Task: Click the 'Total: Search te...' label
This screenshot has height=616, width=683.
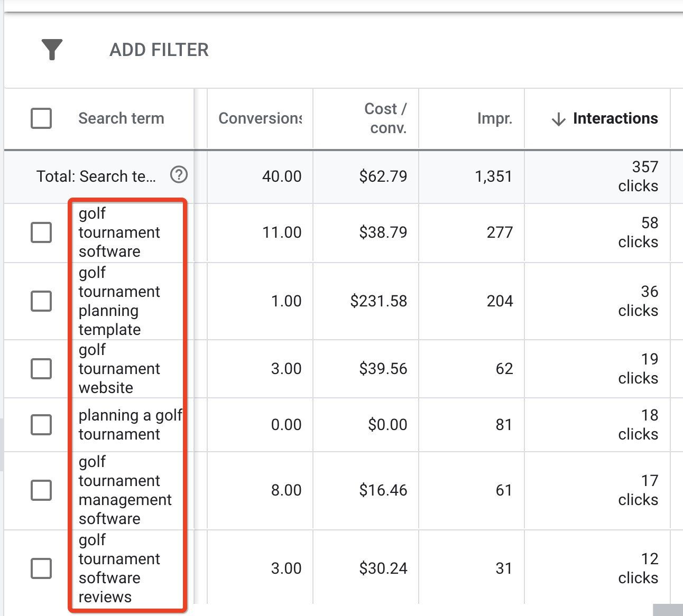Action: point(96,176)
